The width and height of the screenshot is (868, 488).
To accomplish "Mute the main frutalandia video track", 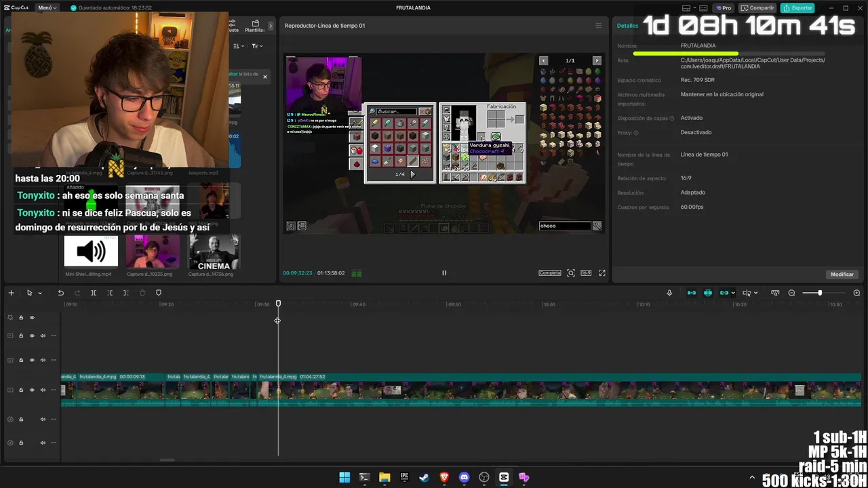I will point(43,390).
